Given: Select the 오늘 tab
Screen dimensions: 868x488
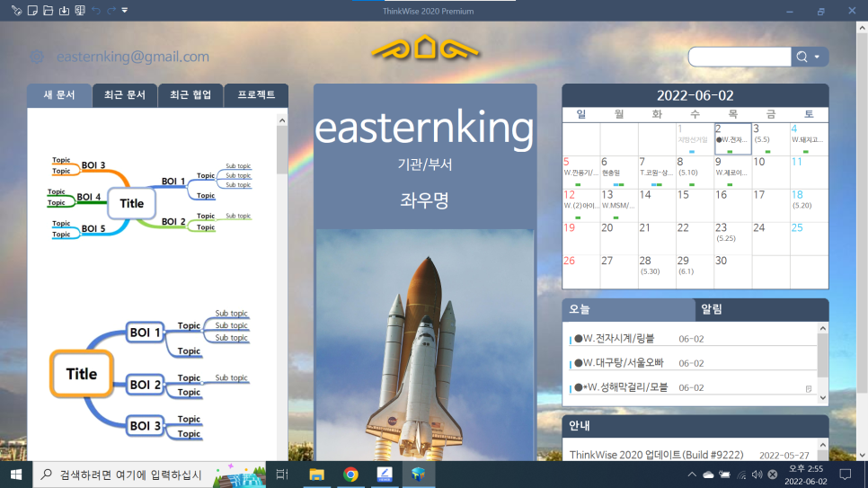Looking at the screenshot, I should (628, 310).
